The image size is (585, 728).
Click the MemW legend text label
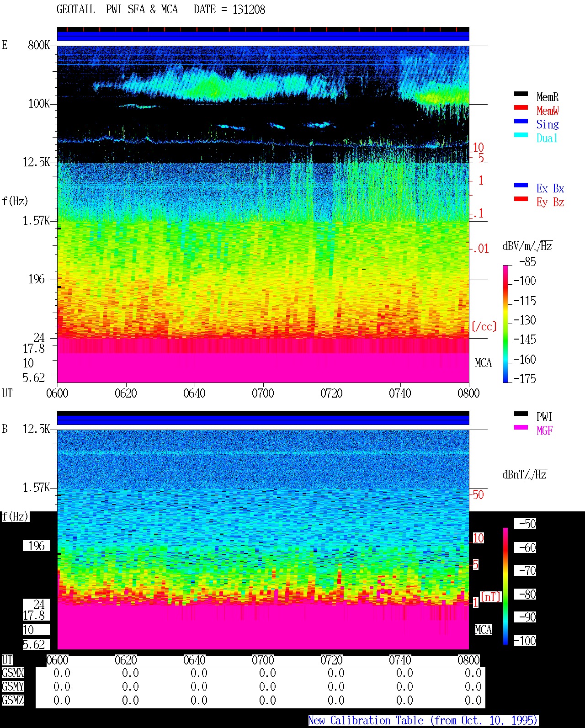pos(548,111)
